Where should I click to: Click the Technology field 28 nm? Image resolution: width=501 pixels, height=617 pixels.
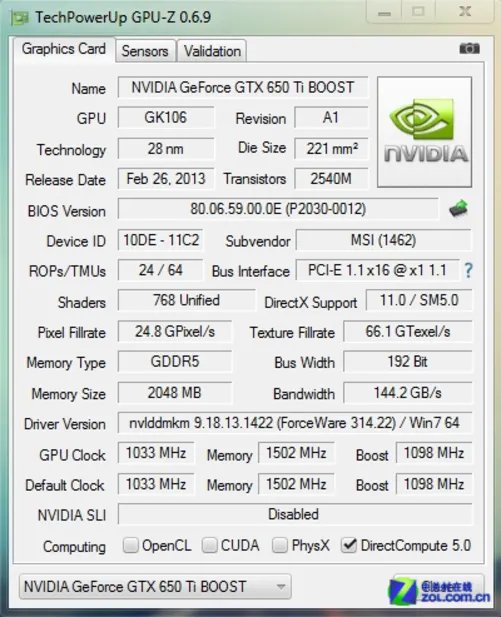[166, 149]
